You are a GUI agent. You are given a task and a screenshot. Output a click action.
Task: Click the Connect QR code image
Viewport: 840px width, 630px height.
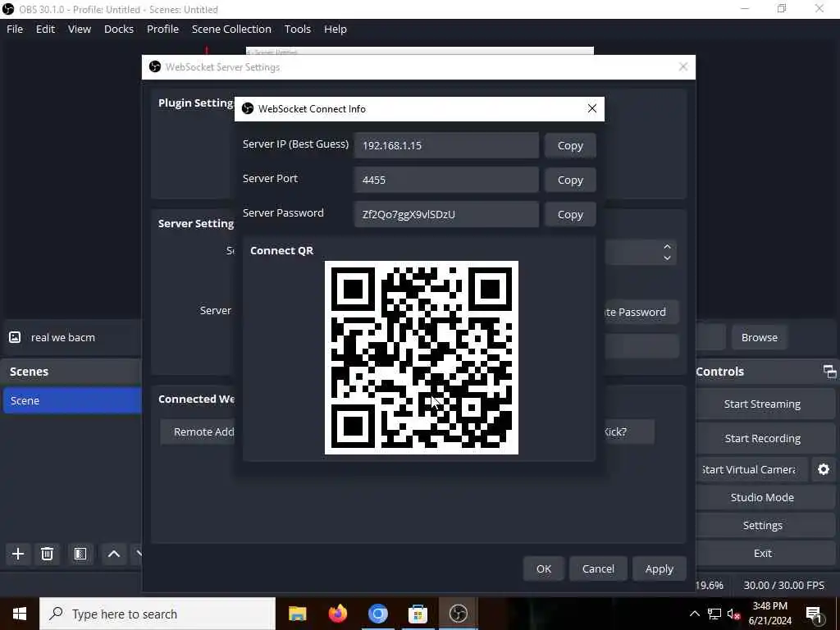tap(422, 358)
